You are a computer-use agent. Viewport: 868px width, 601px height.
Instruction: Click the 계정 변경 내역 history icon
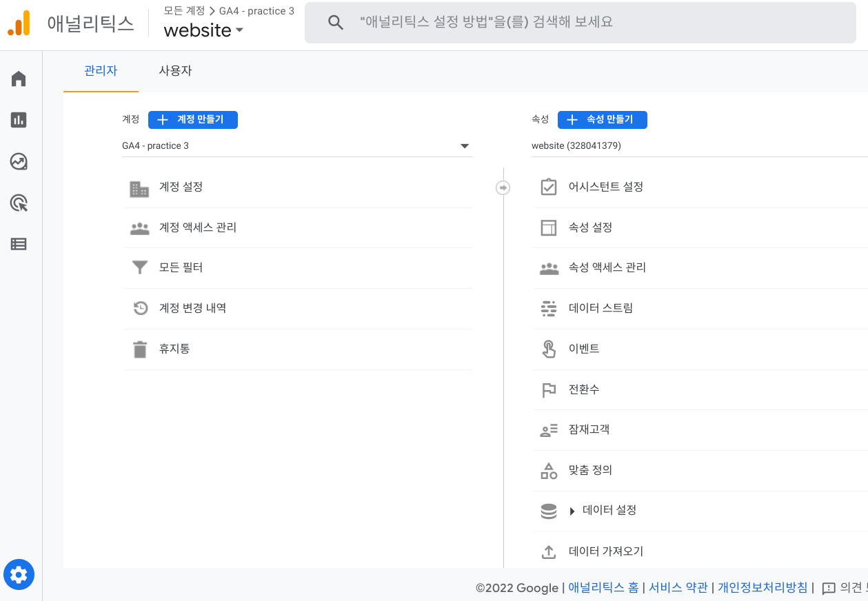coord(141,308)
